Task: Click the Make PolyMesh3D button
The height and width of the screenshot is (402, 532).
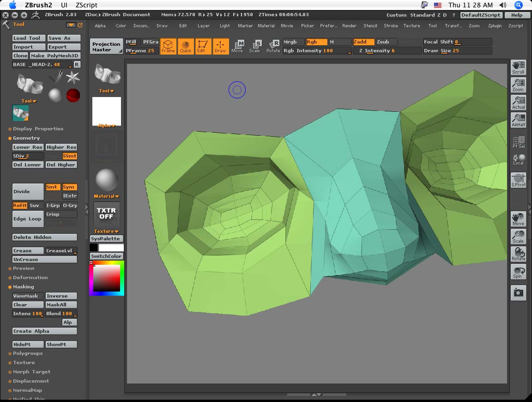Action: click(x=55, y=56)
